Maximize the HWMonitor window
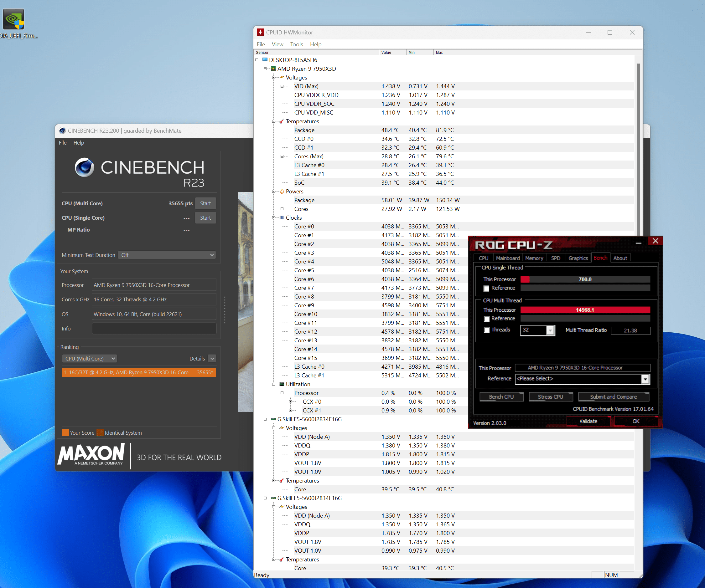 coord(610,33)
